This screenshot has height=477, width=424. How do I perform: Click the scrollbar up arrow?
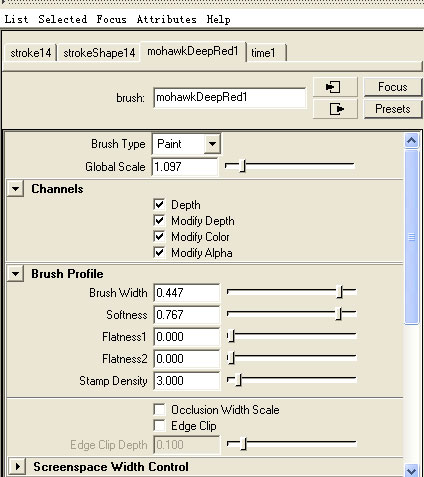[x=412, y=141]
